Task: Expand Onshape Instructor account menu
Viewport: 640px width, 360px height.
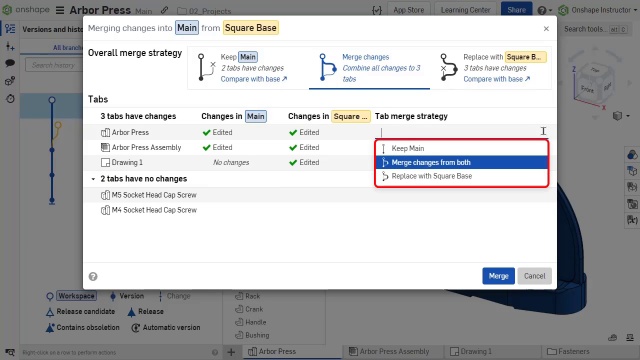Action: (598, 10)
